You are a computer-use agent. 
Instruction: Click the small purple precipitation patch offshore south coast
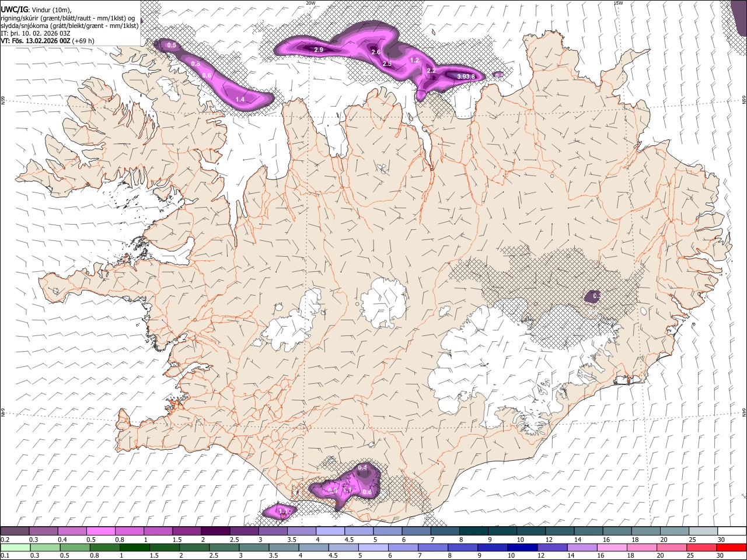(280, 512)
